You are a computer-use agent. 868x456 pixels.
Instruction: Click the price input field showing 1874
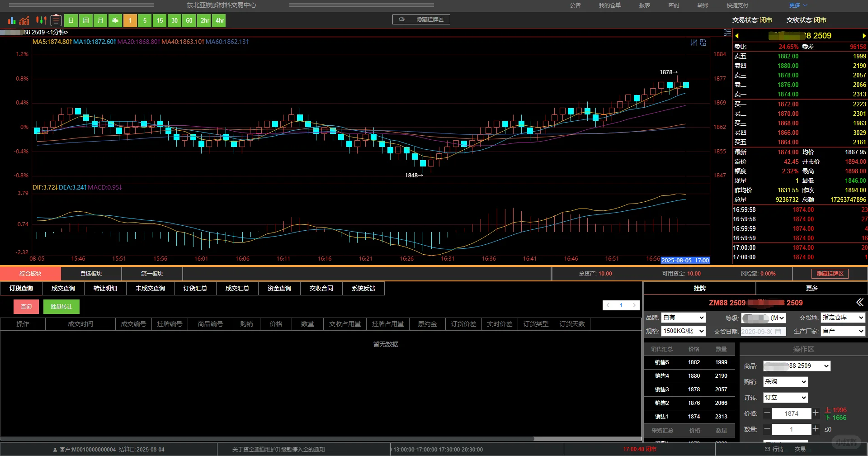tap(791, 413)
